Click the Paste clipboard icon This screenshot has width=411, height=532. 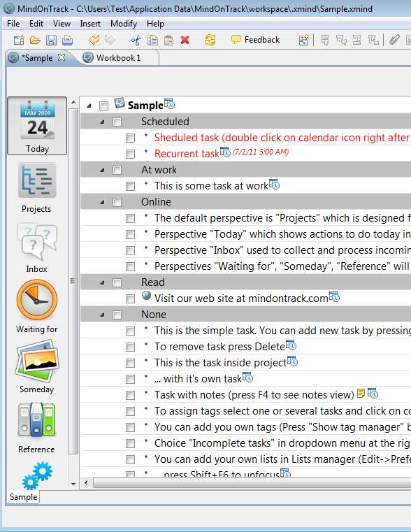click(168, 40)
